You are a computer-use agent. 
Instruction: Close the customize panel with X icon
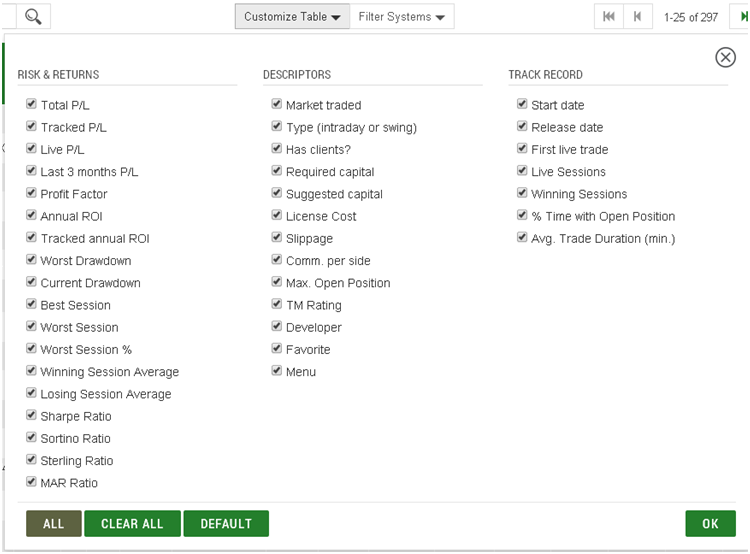point(725,57)
